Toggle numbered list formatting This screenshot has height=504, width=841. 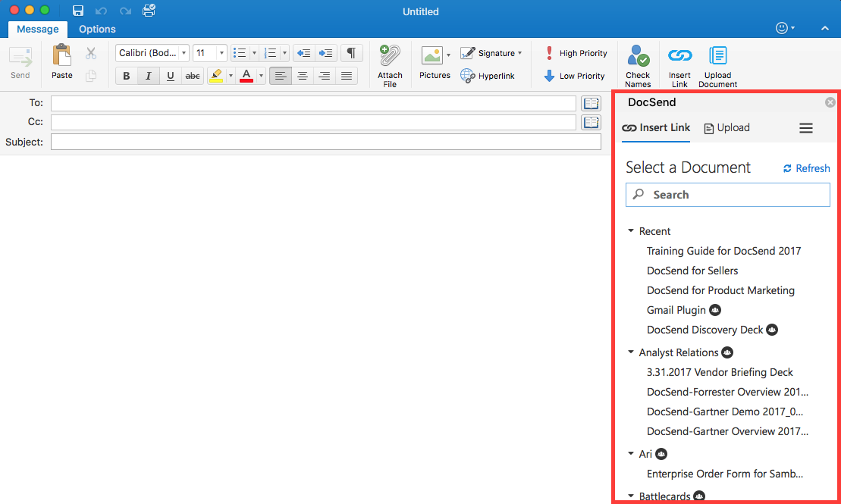[271, 53]
